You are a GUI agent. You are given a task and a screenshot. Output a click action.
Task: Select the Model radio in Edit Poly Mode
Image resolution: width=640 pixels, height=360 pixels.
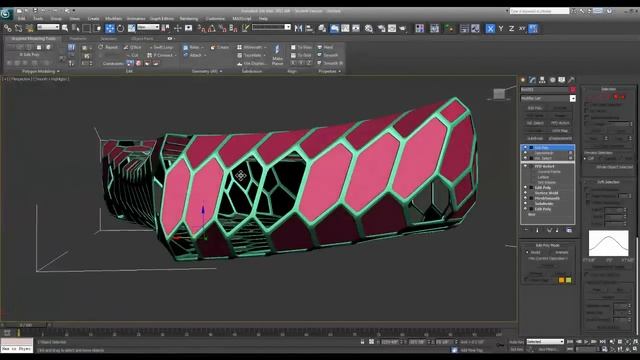[x=527, y=252]
